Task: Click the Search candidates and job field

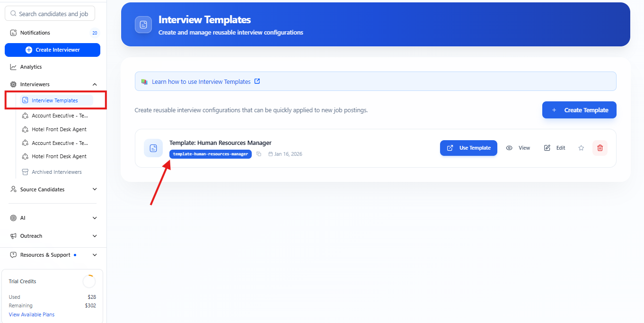Action: click(x=50, y=14)
